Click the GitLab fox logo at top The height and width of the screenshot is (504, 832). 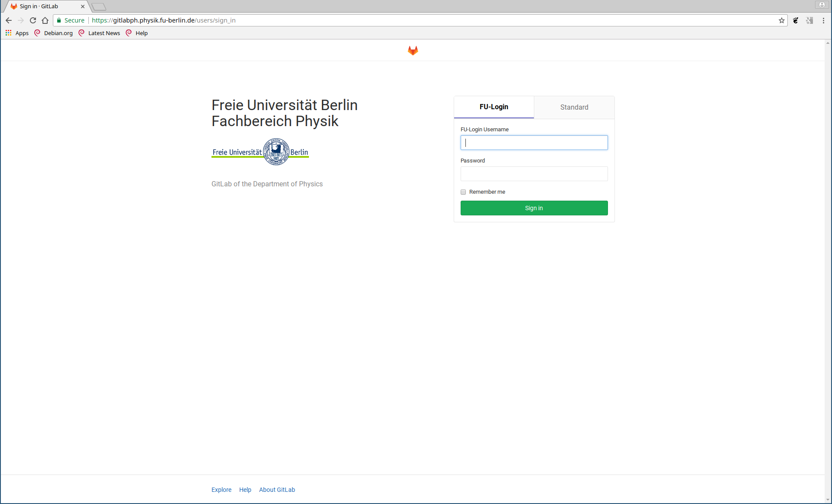click(413, 51)
